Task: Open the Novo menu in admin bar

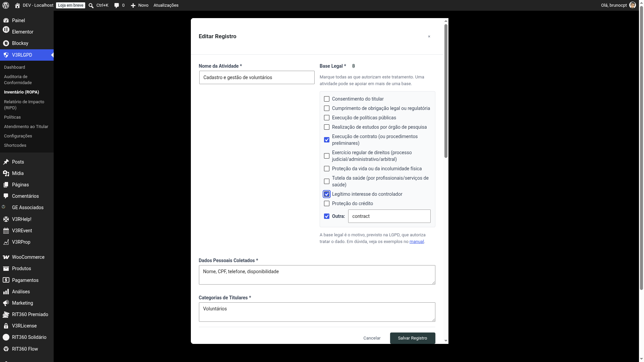Action: coord(140,5)
